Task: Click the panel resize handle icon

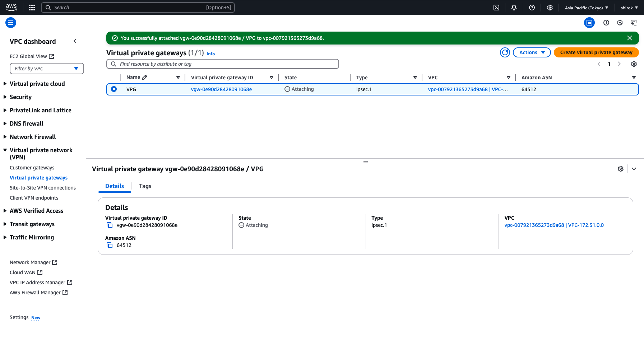Action: coord(366,162)
